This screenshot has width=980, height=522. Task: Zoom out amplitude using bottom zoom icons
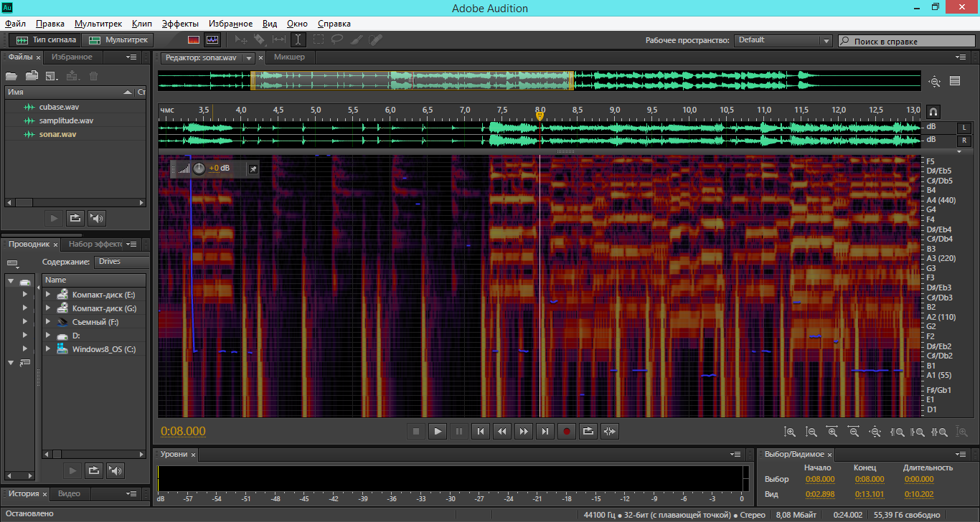(811, 432)
